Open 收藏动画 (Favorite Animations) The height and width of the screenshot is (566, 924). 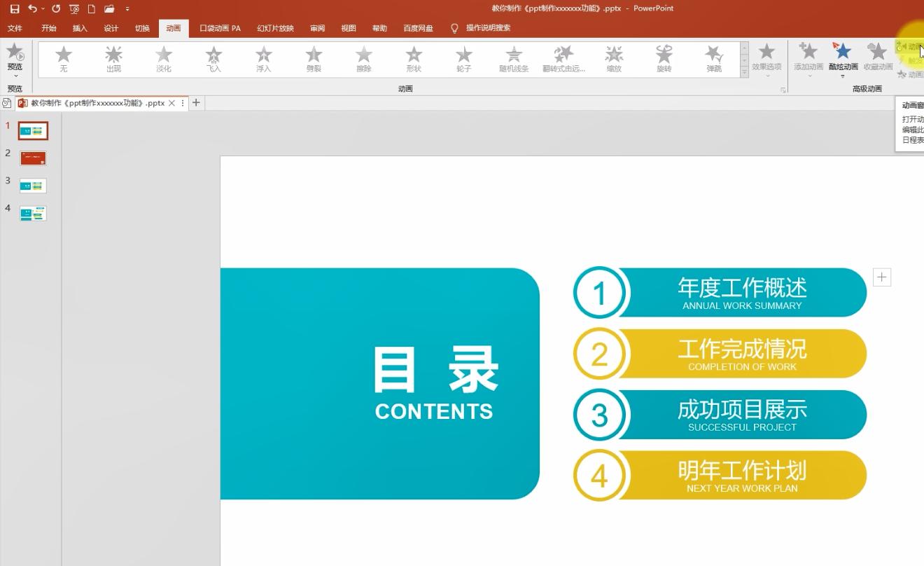click(877, 58)
